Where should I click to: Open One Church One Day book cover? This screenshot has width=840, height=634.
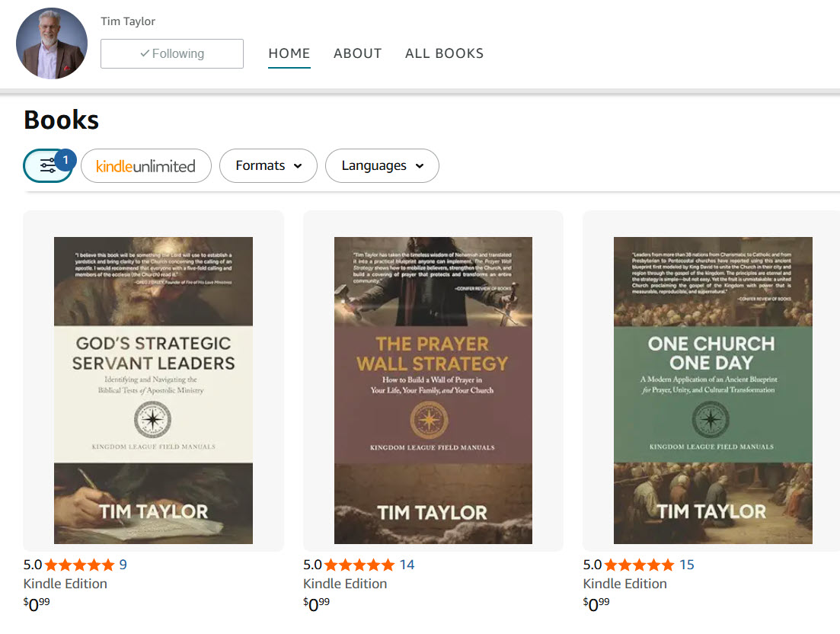713,390
